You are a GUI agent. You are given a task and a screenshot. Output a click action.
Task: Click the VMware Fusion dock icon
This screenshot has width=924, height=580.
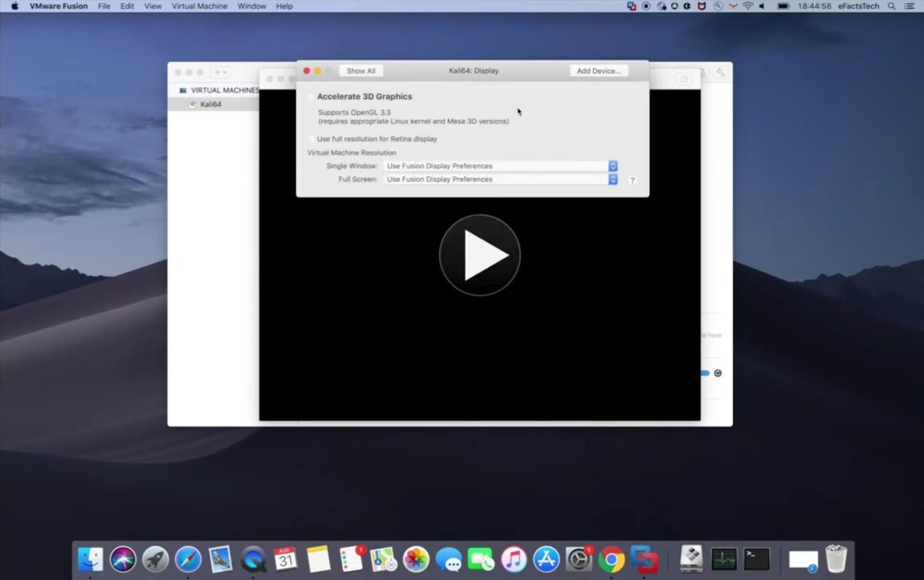[x=644, y=559]
